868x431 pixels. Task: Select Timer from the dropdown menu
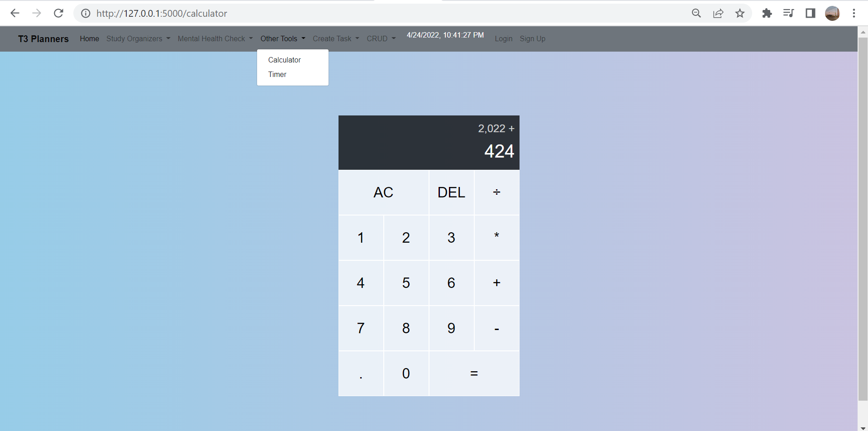pyautogui.click(x=293, y=74)
